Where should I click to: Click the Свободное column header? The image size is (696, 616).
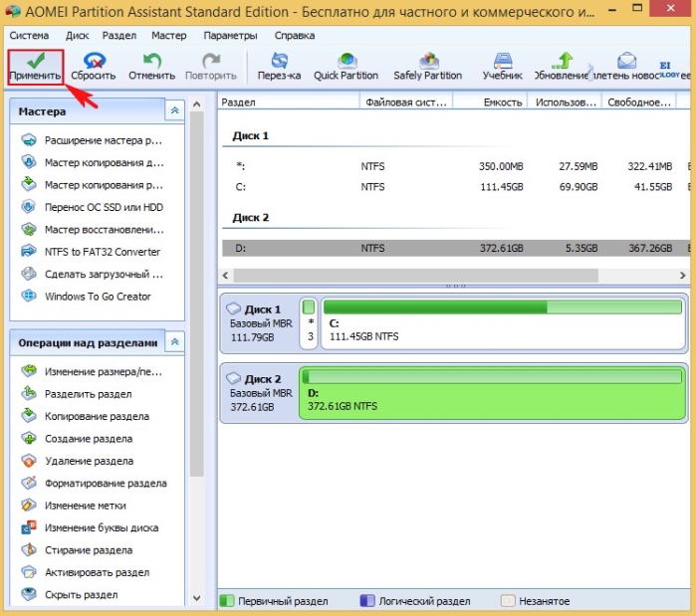point(638,103)
